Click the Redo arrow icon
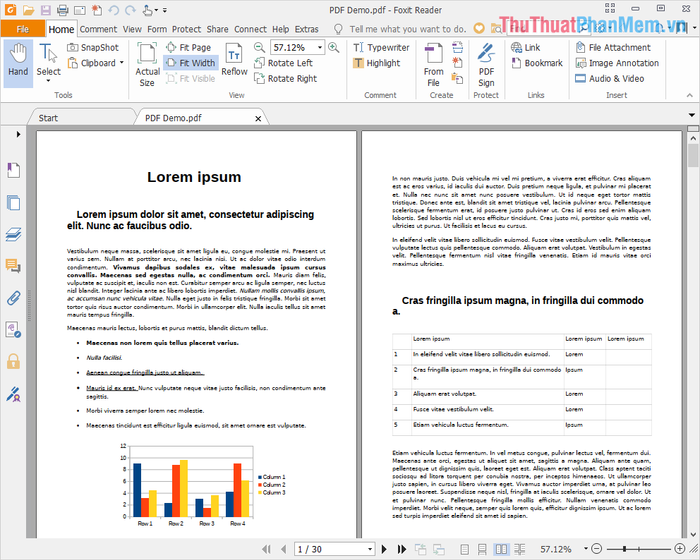 (x=130, y=9)
